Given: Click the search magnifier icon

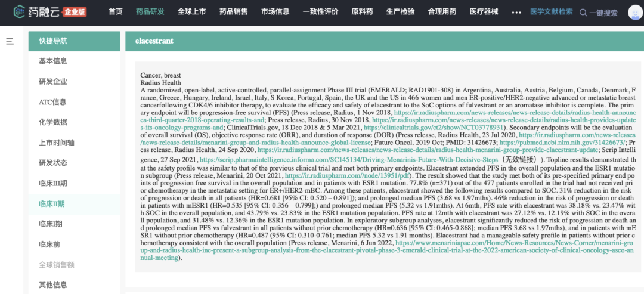Looking at the screenshot, I should click(x=583, y=13).
